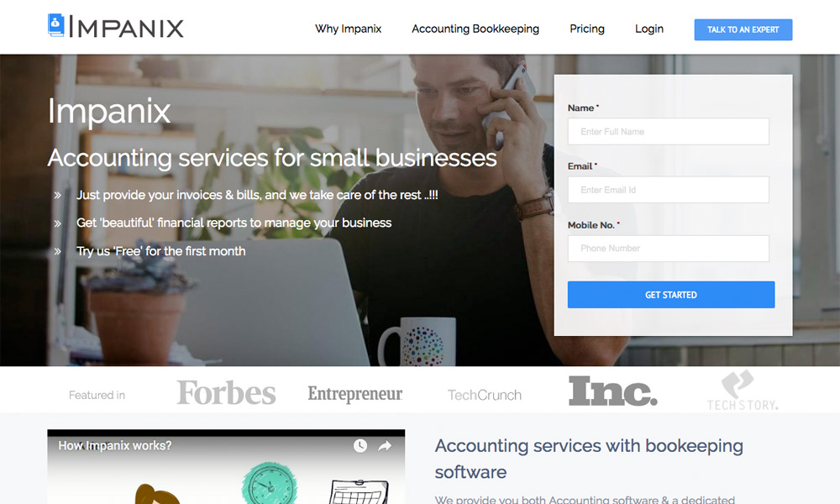Screen dimensions: 840x504
Task: Click the Inc. magazine logo
Action: pos(612,391)
